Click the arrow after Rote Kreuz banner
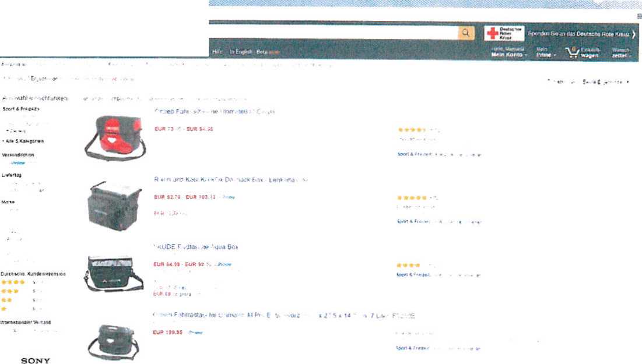This screenshot has height=364, width=642. 633,34
